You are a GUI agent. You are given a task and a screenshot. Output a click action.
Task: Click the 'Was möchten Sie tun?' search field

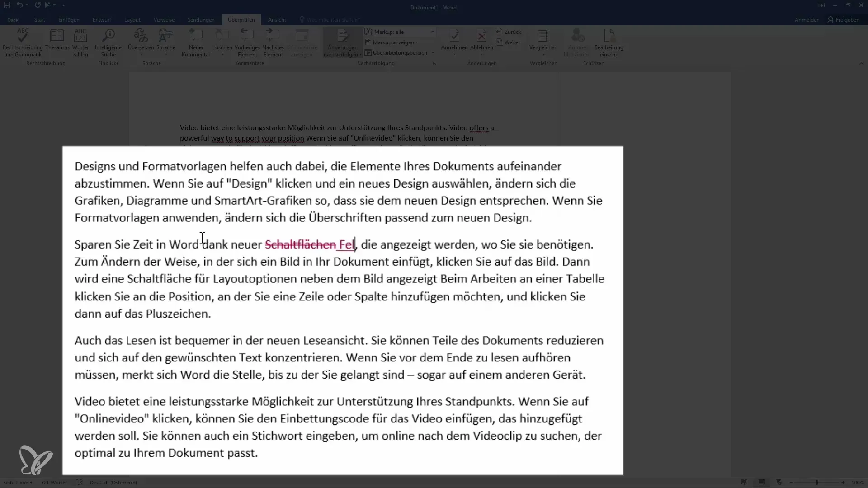tap(333, 20)
